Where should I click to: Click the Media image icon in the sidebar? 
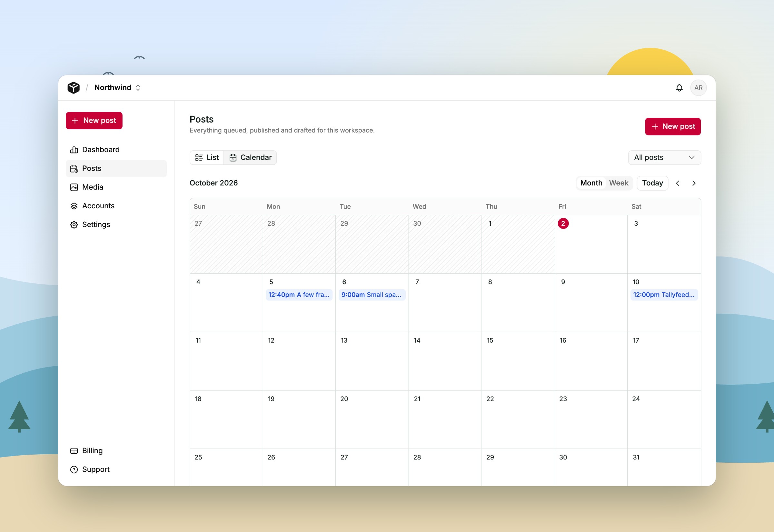(x=74, y=187)
